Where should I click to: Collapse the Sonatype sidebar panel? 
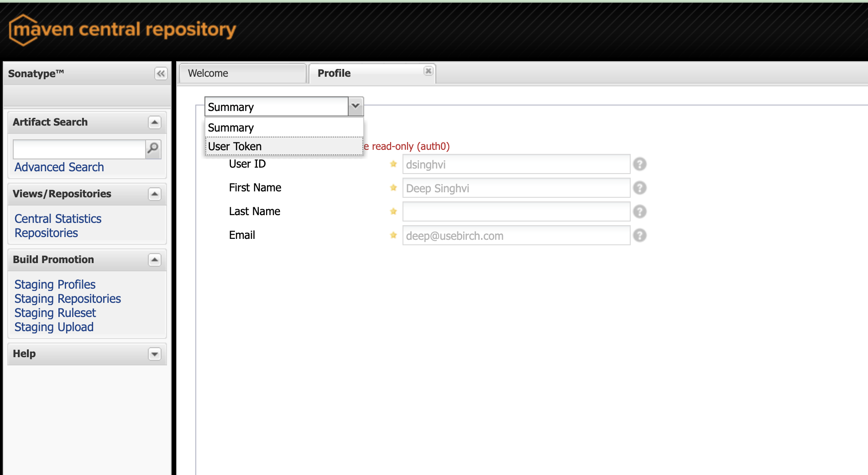(x=161, y=74)
